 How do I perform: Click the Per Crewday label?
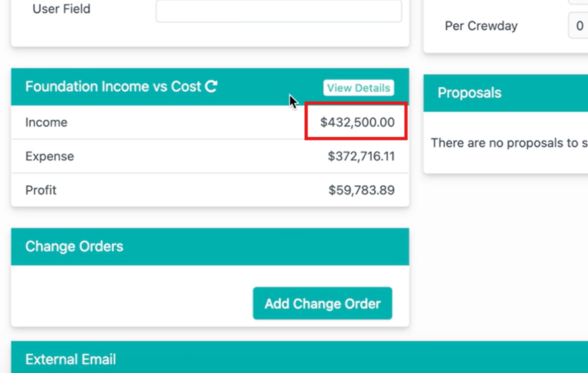pos(481,26)
